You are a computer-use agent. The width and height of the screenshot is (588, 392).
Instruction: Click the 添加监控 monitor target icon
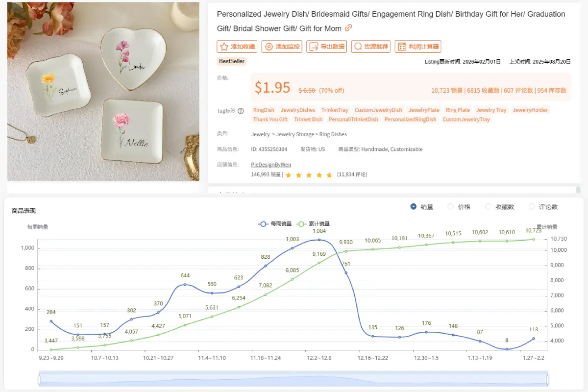click(x=269, y=47)
